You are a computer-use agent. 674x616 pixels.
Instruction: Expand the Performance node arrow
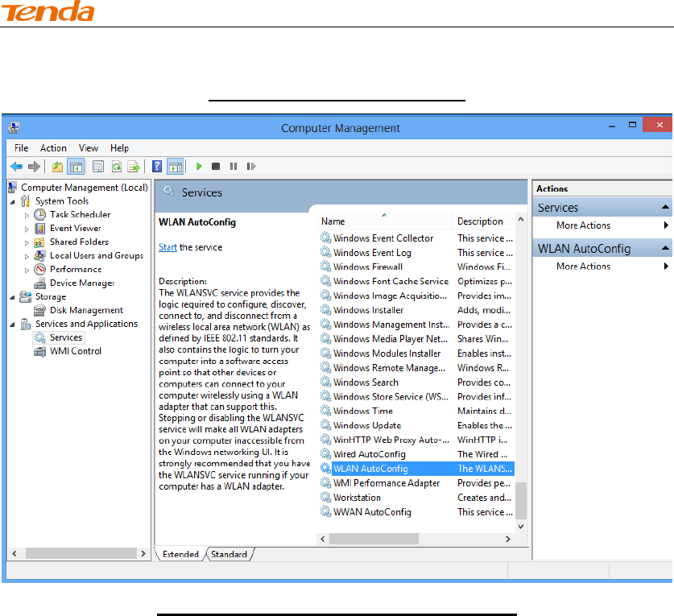tap(27, 271)
